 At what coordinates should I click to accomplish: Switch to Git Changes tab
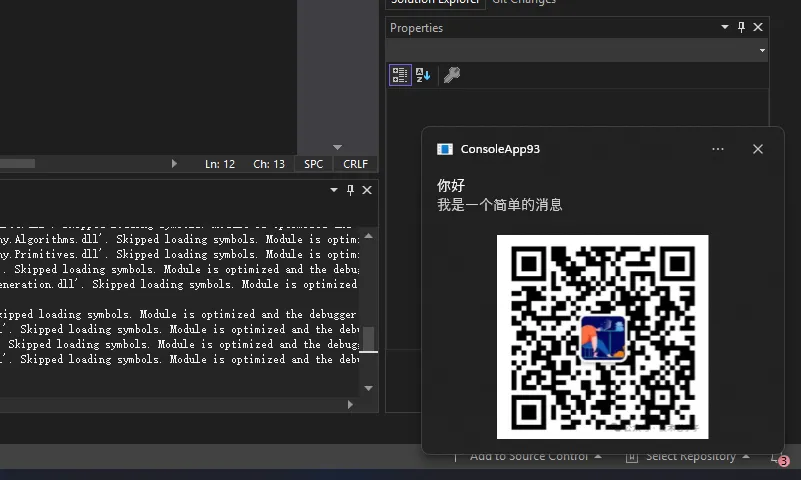click(x=523, y=2)
